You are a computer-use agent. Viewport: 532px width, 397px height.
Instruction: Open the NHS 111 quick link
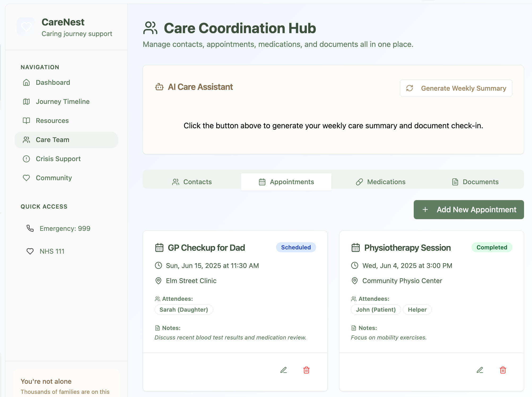click(x=52, y=251)
